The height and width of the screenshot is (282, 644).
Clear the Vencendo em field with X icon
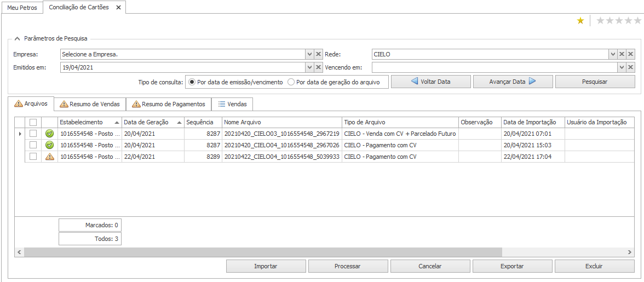click(x=630, y=67)
